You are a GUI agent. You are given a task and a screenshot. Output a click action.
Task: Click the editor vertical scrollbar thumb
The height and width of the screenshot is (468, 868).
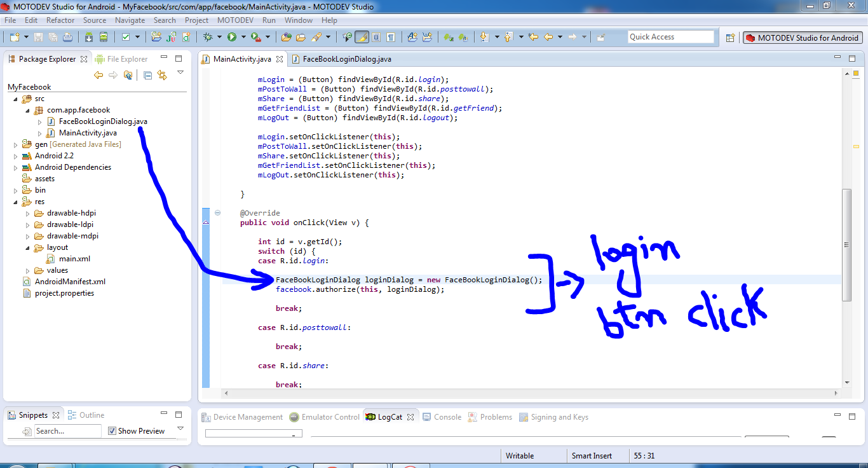(x=846, y=245)
